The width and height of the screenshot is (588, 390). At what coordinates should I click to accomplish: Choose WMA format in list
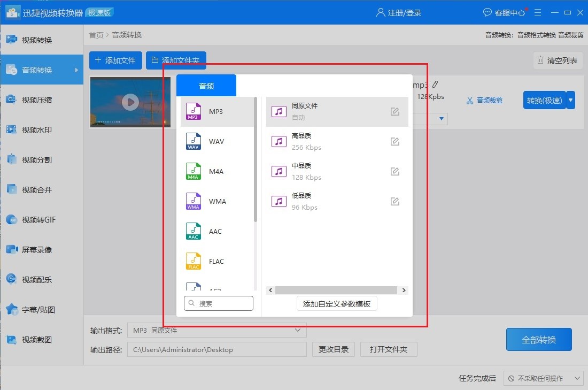tap(217, 202)
